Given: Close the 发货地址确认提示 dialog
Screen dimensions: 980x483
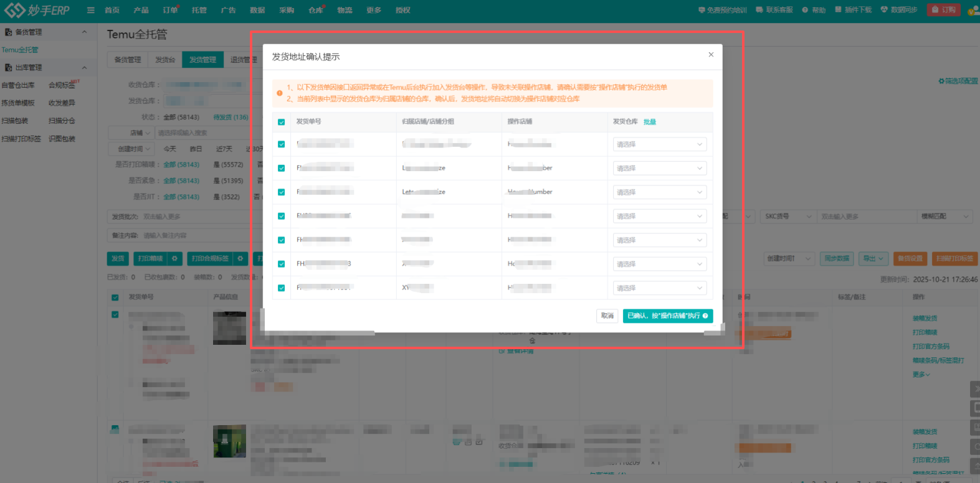Looking at the screenshot, I should point(711,55).
